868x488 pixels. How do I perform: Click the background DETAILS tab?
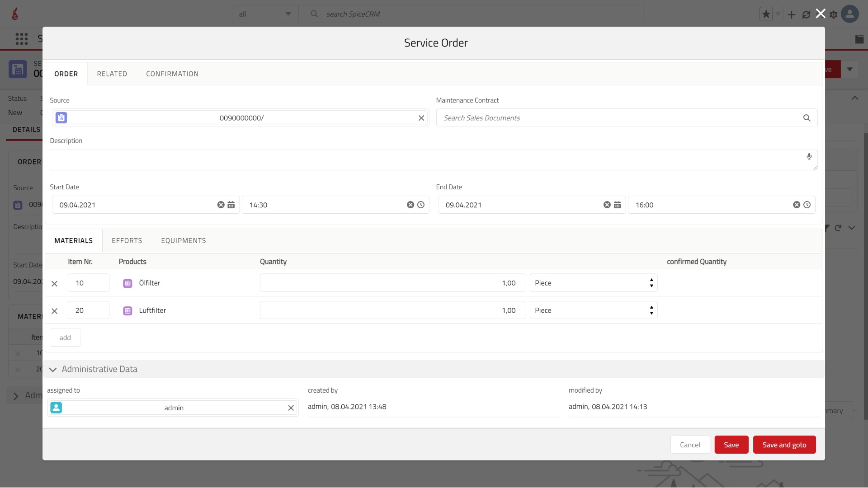click(26, 130)
